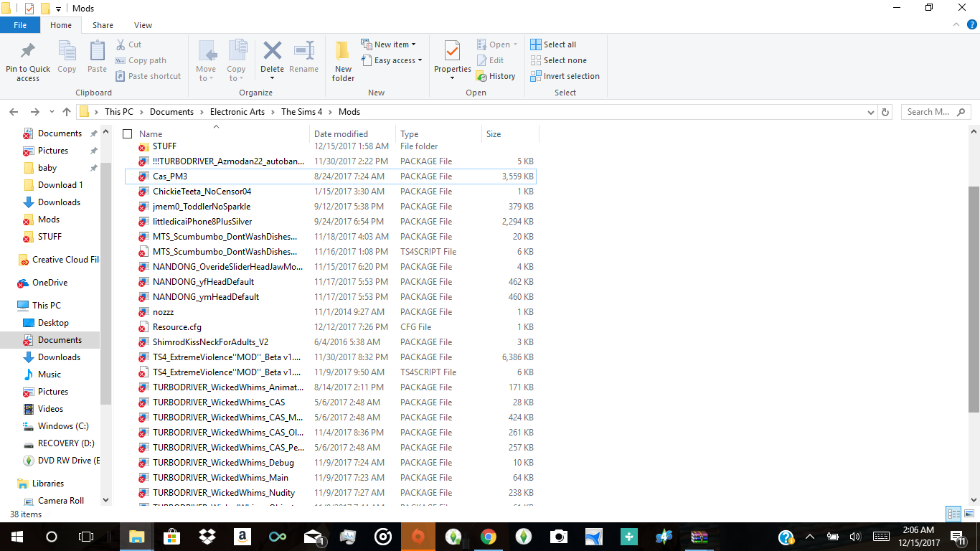This screenshot has width=980, height=551.
Task: Open Amazon from the taskbar
Action: [x=242, y=537]
